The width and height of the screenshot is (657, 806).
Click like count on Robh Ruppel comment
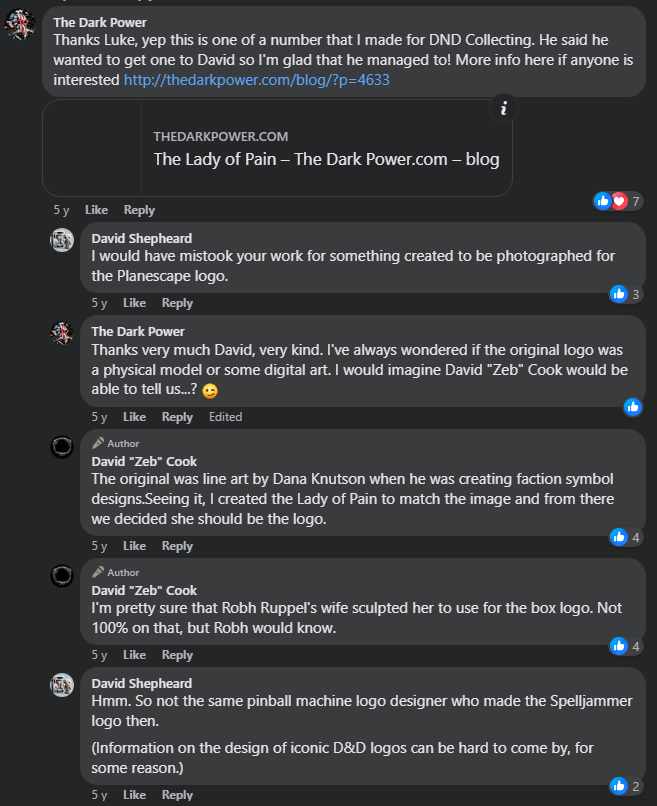626,646
